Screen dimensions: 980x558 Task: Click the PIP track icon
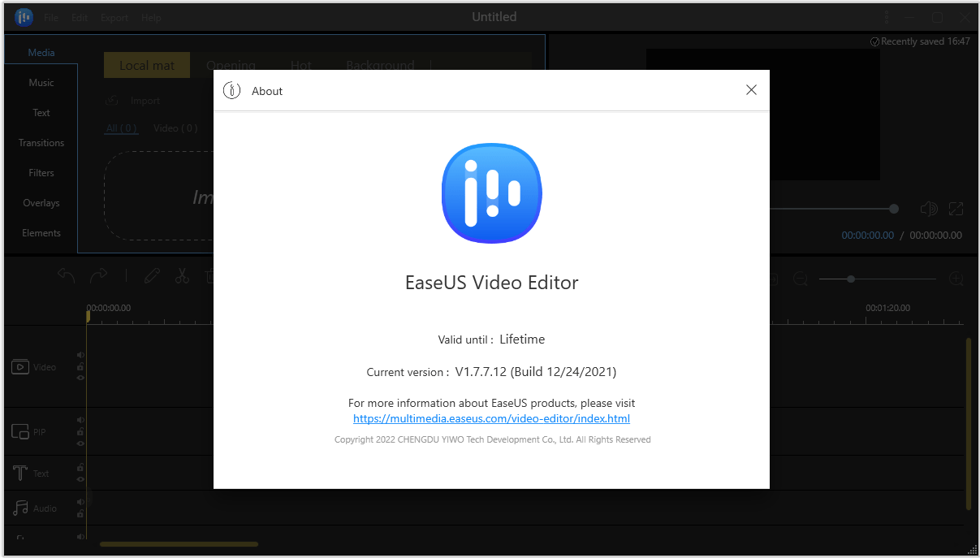pyautogui.click(x=20, y=431)
